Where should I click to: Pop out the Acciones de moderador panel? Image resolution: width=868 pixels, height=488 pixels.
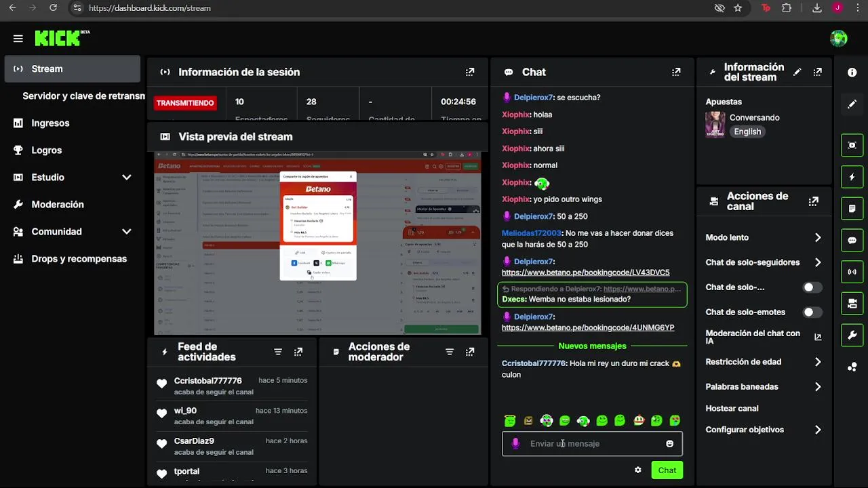tap(470, 352)
